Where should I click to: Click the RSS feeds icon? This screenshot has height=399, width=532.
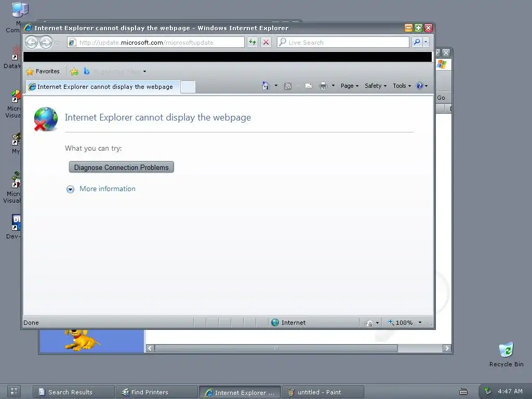click(x=288, y=86)
